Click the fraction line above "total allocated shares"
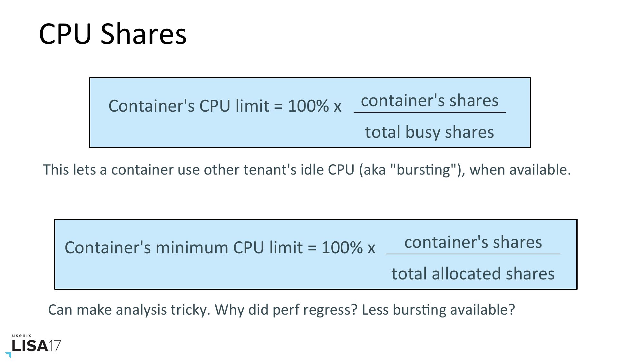 click(x=473, y=254)
